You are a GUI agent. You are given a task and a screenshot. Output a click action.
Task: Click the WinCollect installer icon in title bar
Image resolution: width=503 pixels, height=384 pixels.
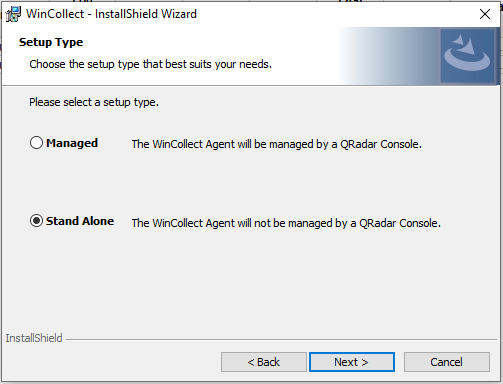(13, 14)
